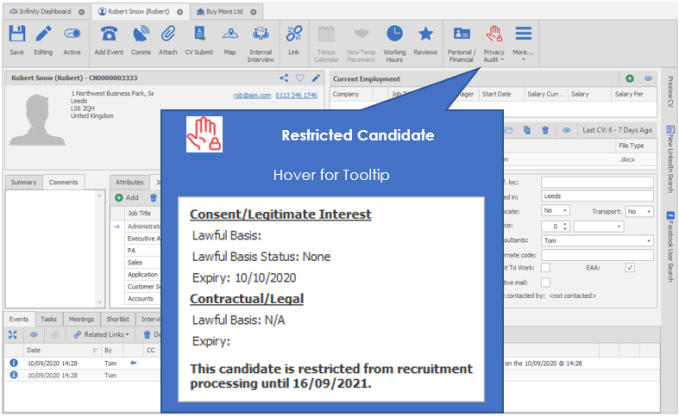This screenshot has height=416, width=679.
Task: Open the Consultants dropdown showing Tom
Action: click(596, 240)
